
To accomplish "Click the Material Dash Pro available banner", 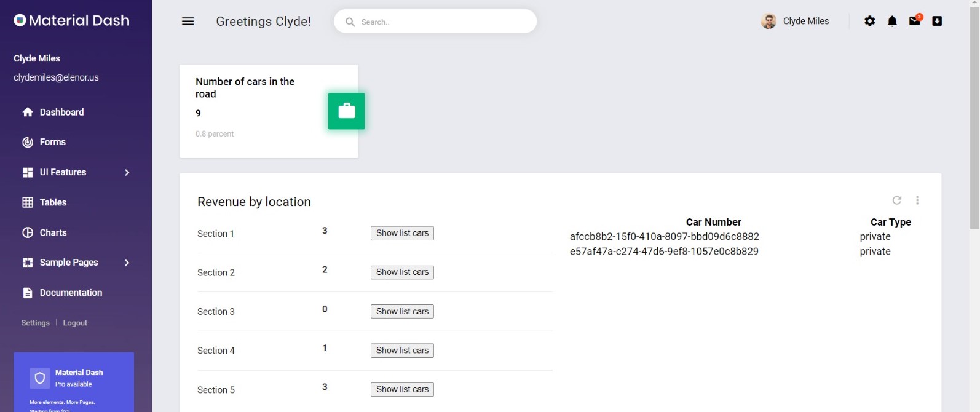I will tap(74, 382).
